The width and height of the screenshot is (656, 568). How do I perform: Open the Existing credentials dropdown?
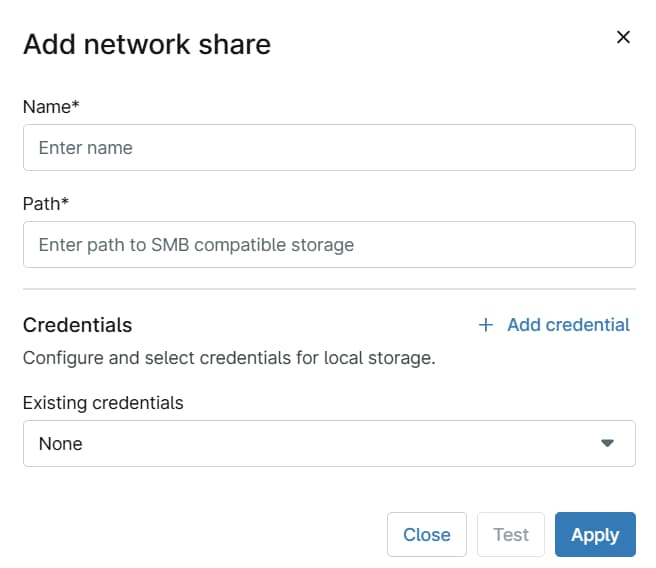(x=329, y=444)
